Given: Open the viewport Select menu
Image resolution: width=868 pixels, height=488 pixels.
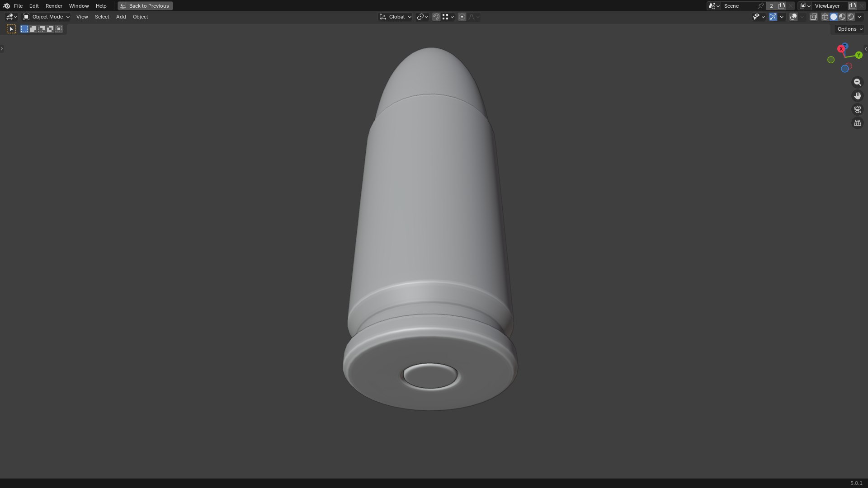Looking at the screenshot, I should pyautogui.click(x=102, y=17).
